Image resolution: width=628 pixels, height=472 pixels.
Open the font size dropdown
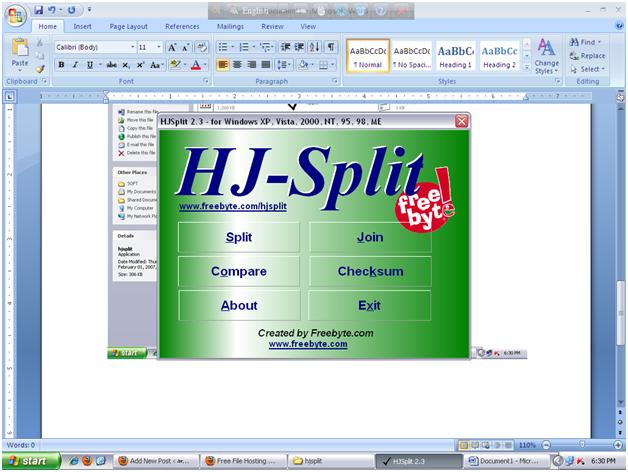coord(159,47)
